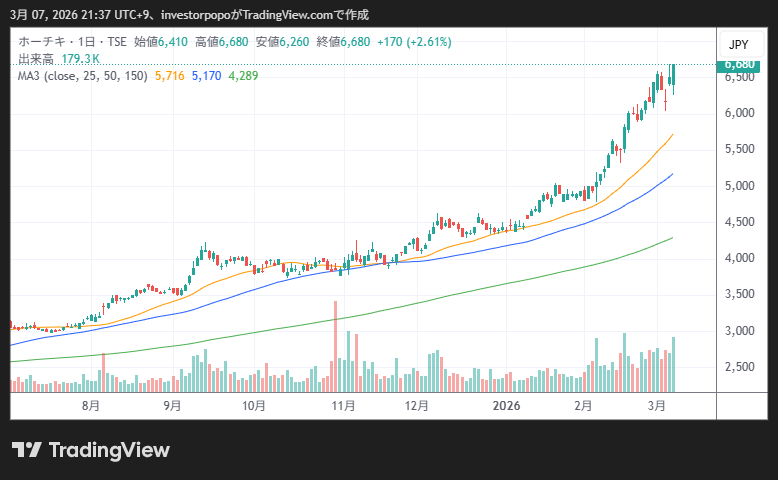The image size is (778, 480).
Task: Click the orange 5,716 MA value
Action: pos(169,75)
